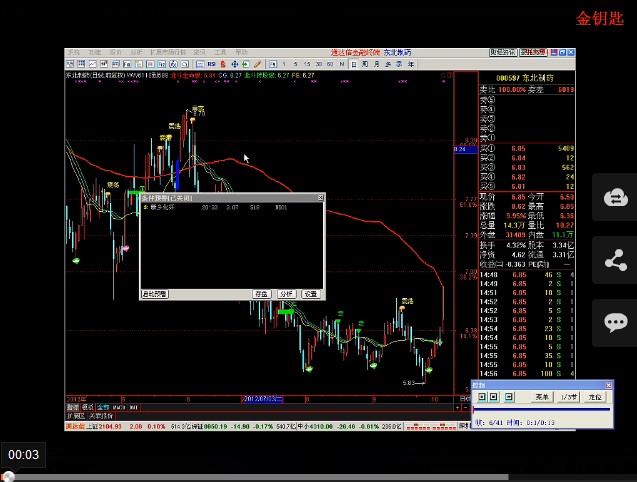637x482 pixels.
Task: Open the 关联报价 tab
Action: [x=102, y=416]
